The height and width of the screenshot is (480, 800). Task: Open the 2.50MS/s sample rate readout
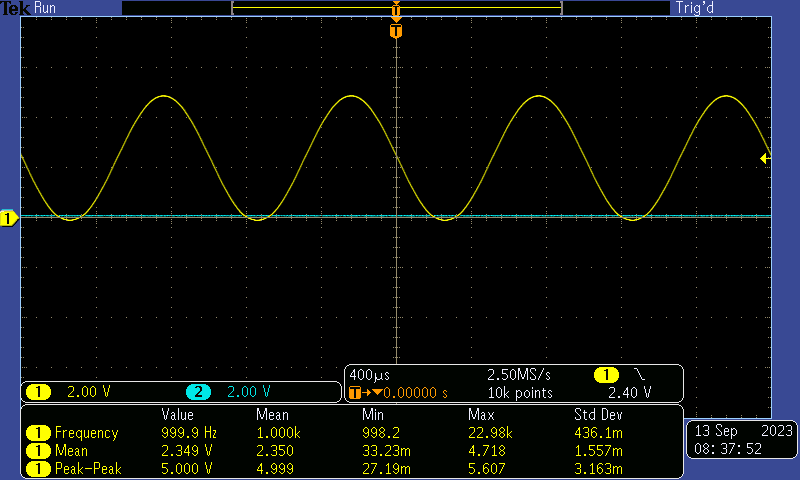[x=518, y=374]
